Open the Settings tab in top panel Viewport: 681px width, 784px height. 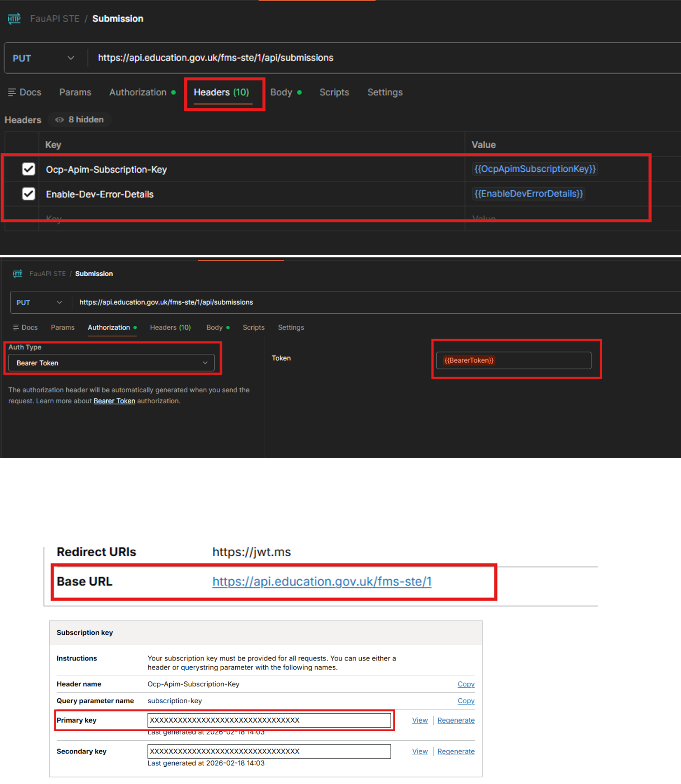[x=385, y=92]
